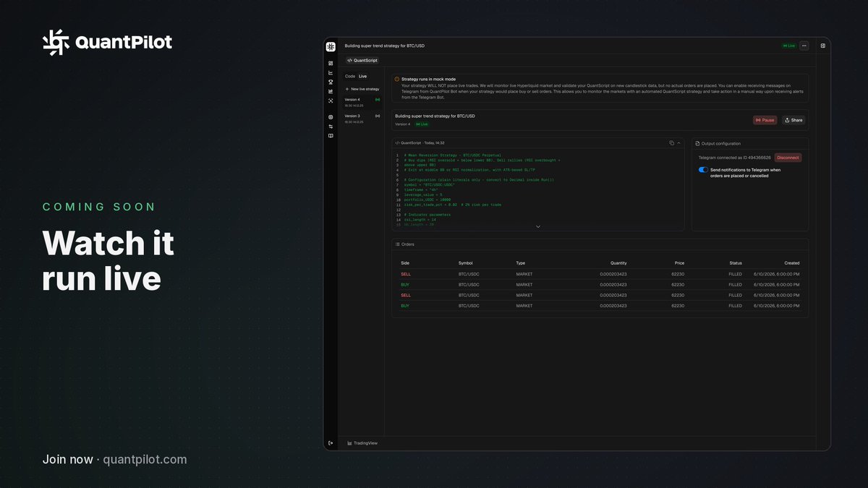Viewport: 868px width, 488px height.
Task: Click the TradingView chart icon
Action: [x=349, y=442]
